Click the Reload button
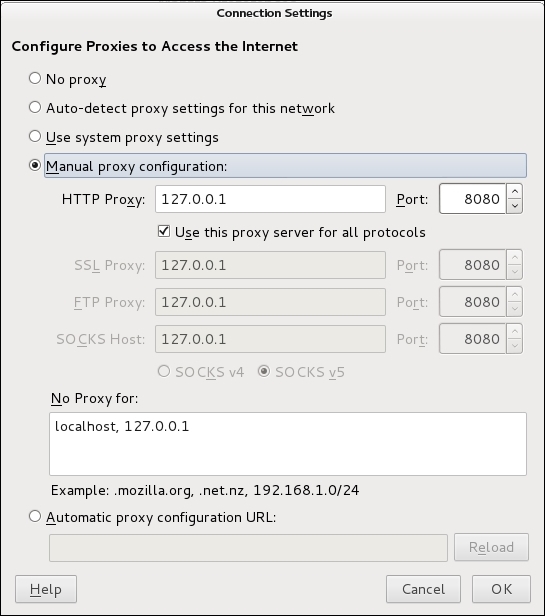The width and height of the screenshot is (545, 616). 491,547
